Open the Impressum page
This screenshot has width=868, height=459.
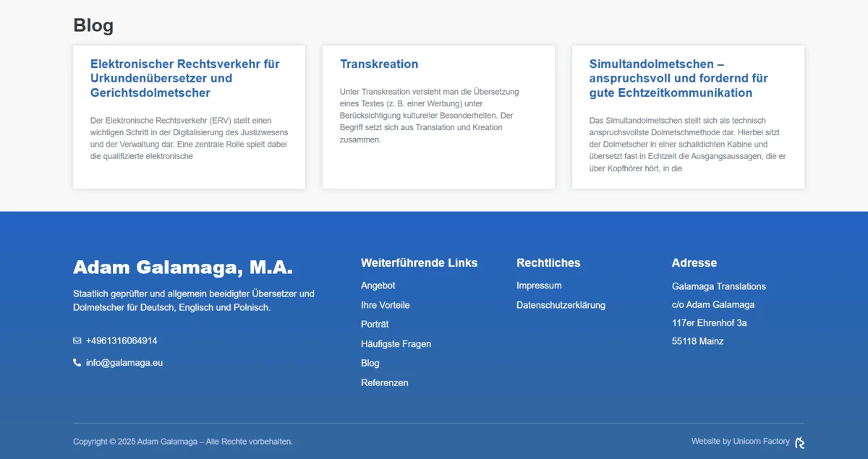tap(539, 286)
